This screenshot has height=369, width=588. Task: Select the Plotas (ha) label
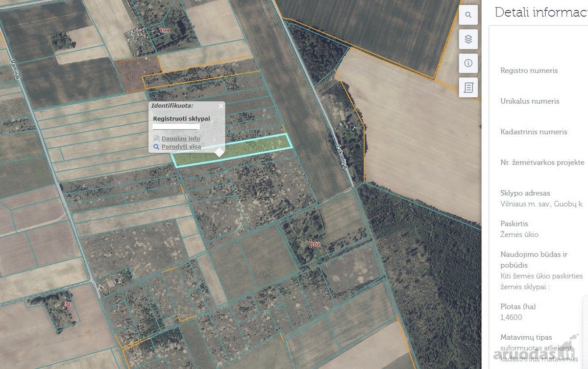pos(518,307)
